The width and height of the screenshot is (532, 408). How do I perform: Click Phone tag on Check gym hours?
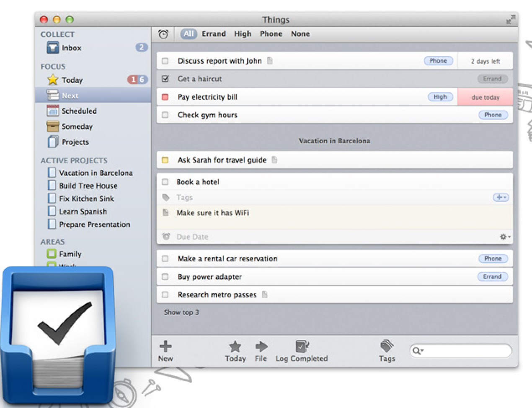[x=493, y=115]
